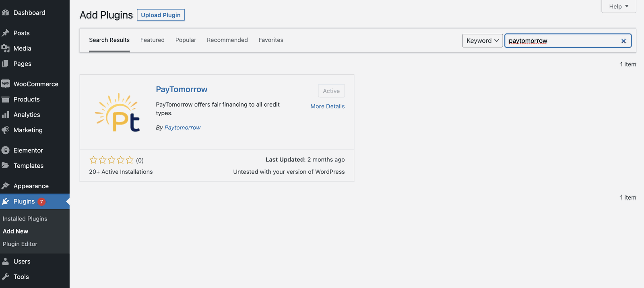
Task: Go to the WooCommerce menu label
Action: (36, 84)
